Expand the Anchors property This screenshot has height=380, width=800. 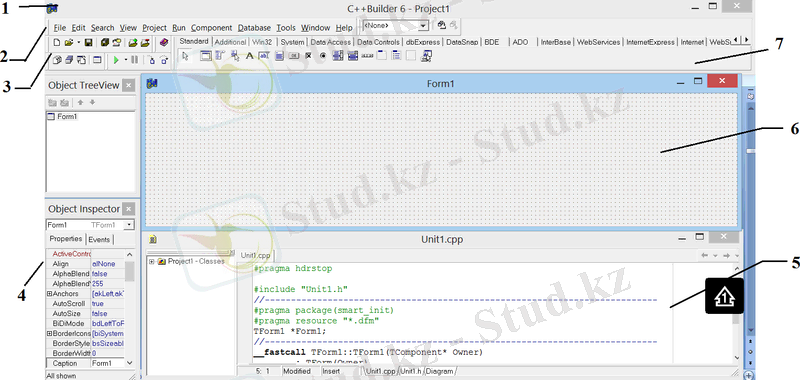pyautogui.click(x=49, y=294)
